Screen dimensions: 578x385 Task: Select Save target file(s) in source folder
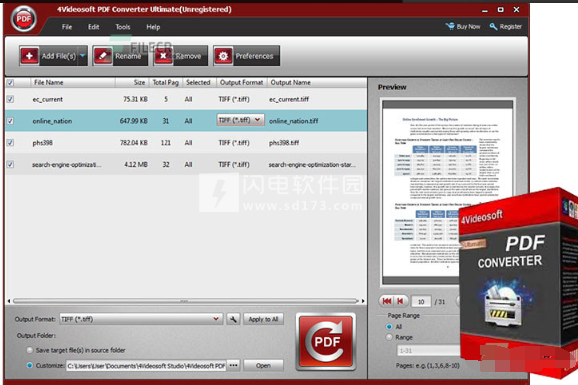click(x=30, y=350)
